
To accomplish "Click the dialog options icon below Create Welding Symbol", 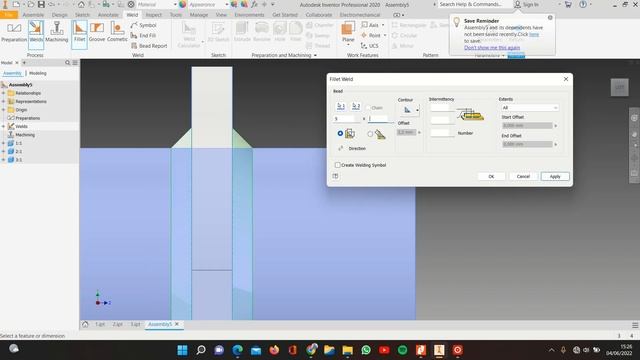I will coord(336,176).
